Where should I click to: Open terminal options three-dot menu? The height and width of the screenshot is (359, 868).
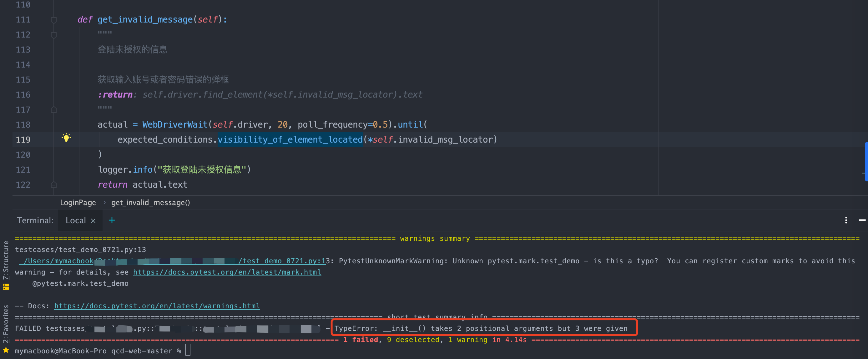(846, 220)
